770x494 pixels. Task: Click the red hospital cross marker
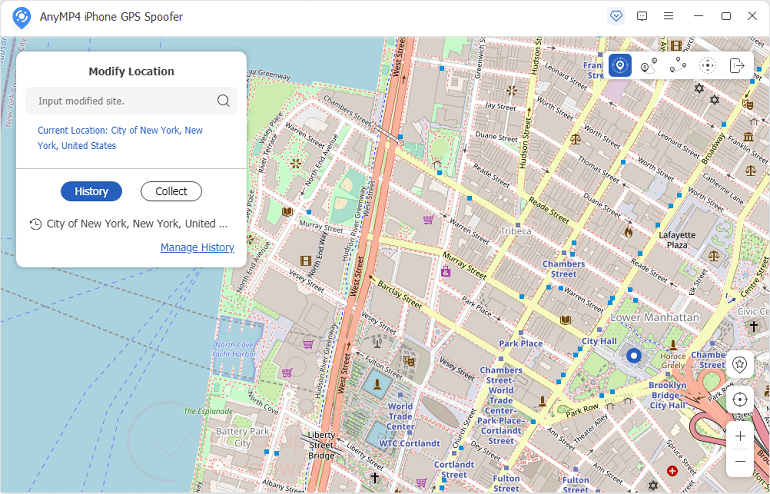(x=672, y=471)
